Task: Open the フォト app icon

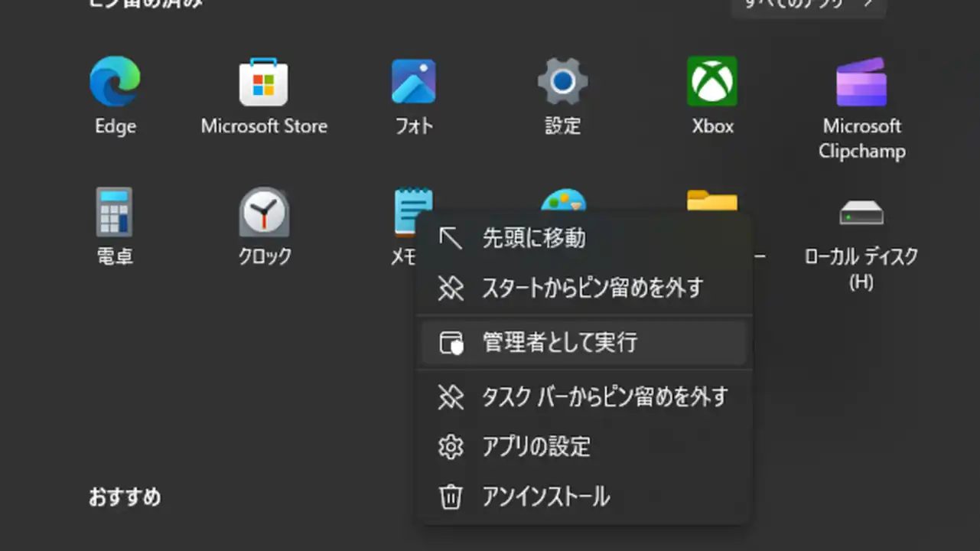Action: [414, 81]
